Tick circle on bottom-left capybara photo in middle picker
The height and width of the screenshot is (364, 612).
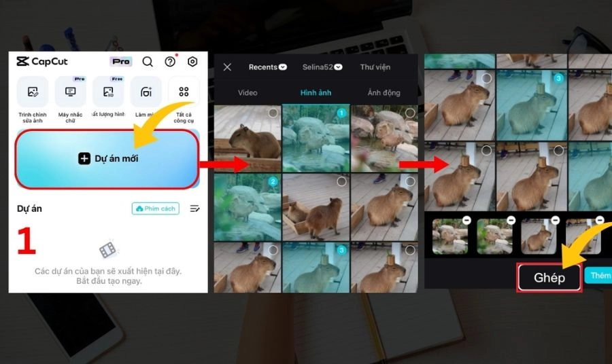tap(273, 250)
